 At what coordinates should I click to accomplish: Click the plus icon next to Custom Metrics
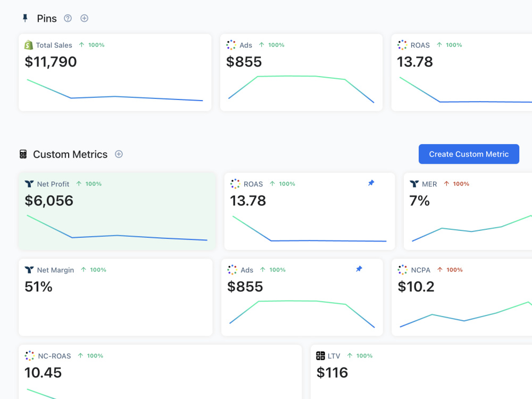point(119,154)
